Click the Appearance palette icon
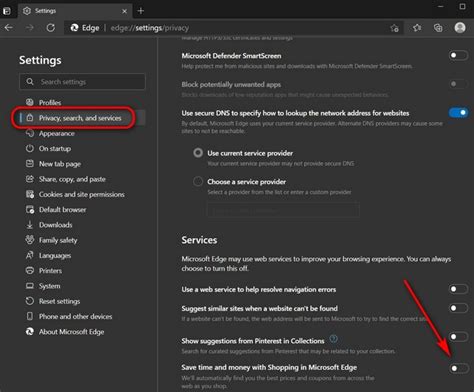Image resolution: width=474 pixels, height=392 pixels. click(x=30, y=133)
